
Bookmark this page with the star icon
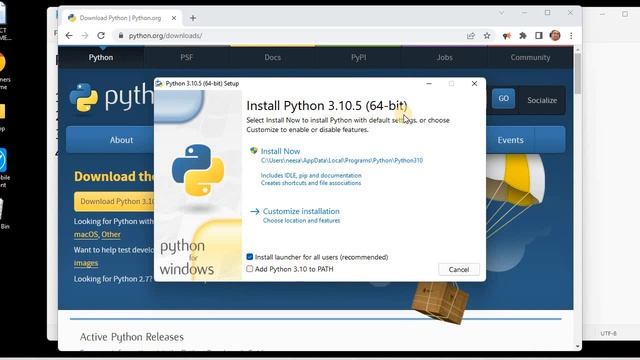[x=487, y=36]
